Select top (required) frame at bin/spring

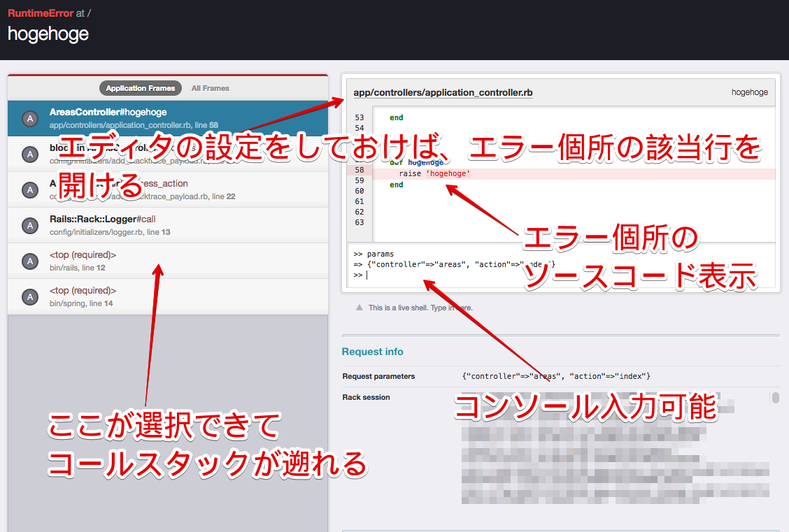pos(168,296)
